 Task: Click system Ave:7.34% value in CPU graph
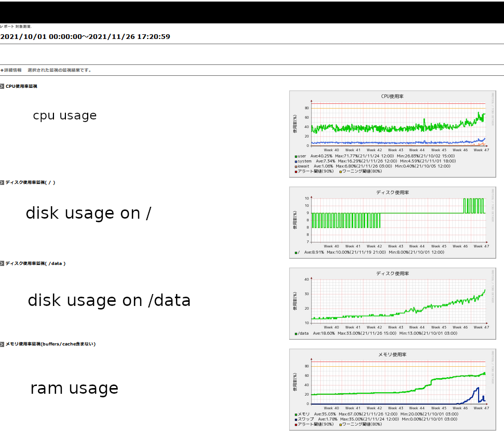(x=325, y=161)
